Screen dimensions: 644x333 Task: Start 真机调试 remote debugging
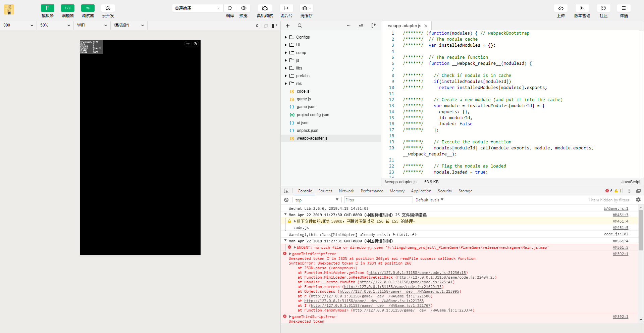(x=265, y=8)
